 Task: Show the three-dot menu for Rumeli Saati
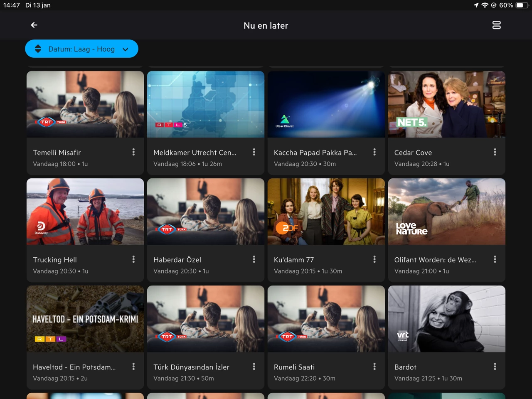click(374, 367)
